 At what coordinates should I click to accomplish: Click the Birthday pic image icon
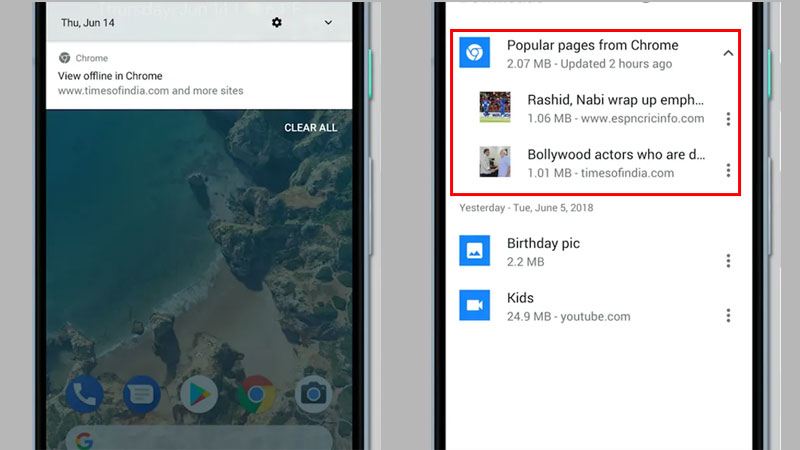tap(474, 251)
